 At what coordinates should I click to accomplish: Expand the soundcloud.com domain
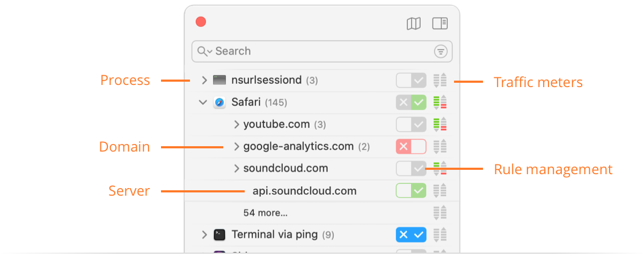click(x=237, y=168)
